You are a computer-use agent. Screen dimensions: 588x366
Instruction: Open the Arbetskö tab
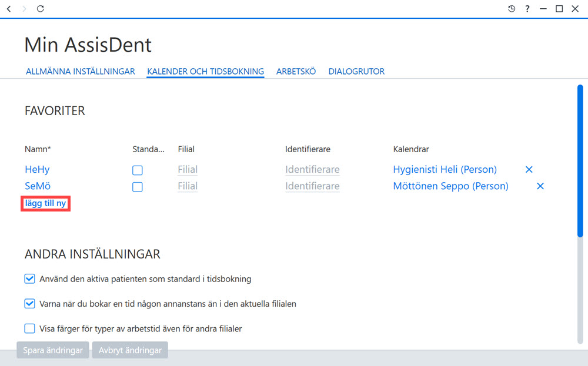[296, 71]
